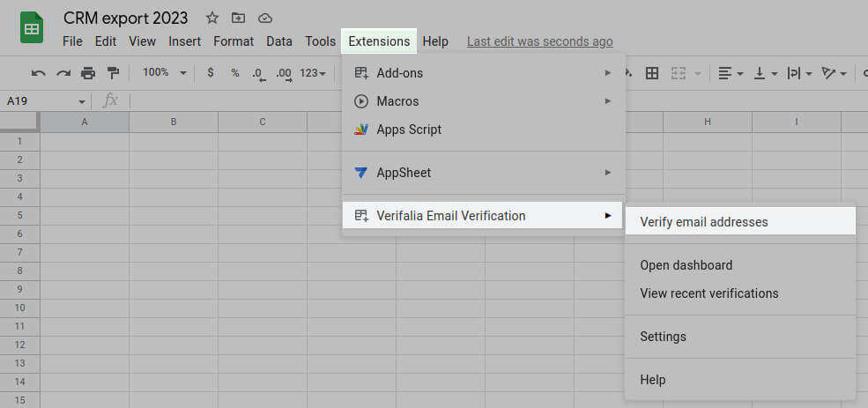The height and width of the screenshot is (408, 868).
Task: Click the borders toolbar icon
Action: (652, 73)
